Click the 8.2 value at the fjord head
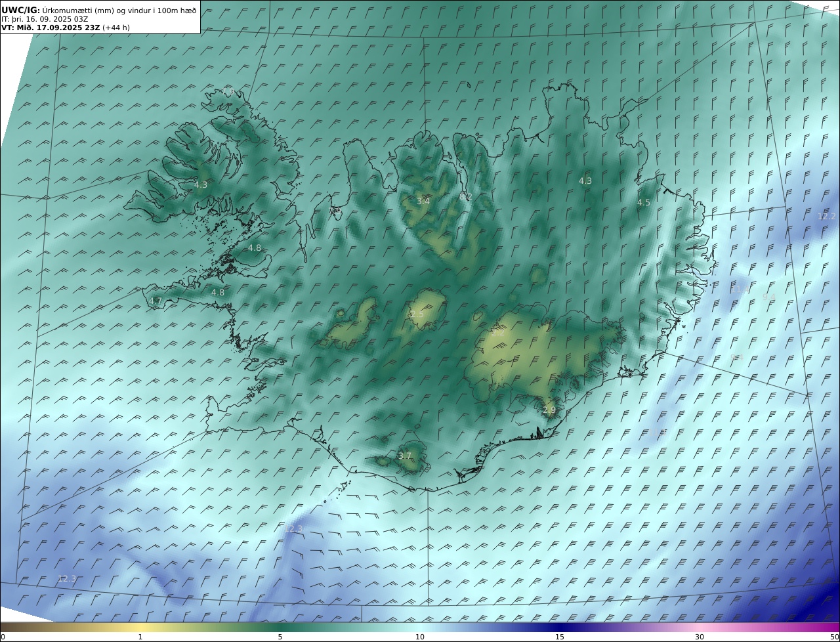 466,196
